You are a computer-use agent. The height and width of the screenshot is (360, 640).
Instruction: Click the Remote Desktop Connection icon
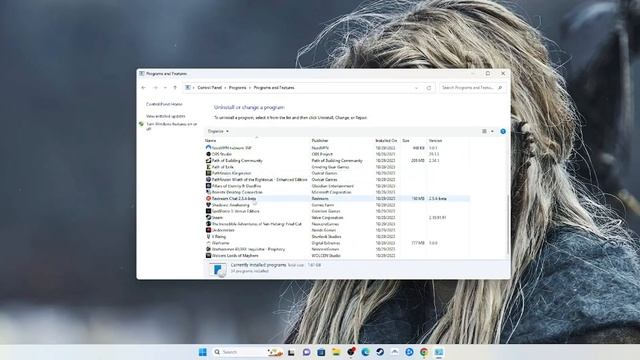click(x=208, y=192)
